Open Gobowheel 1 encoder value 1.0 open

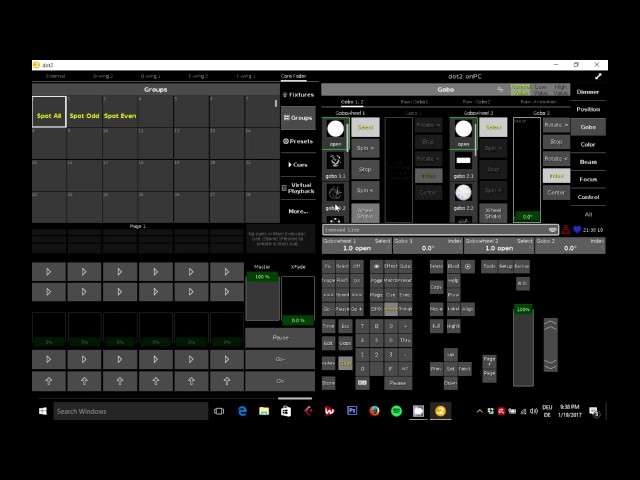357,246
